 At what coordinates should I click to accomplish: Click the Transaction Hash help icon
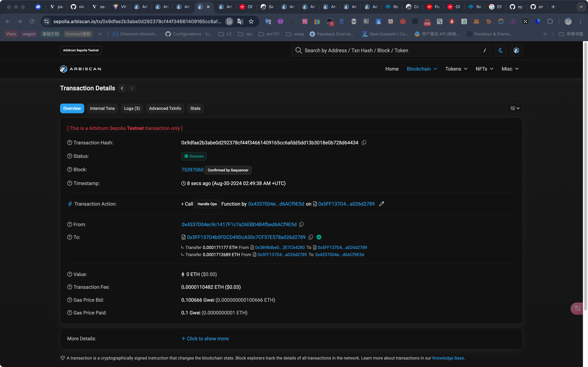pos(69,143)
